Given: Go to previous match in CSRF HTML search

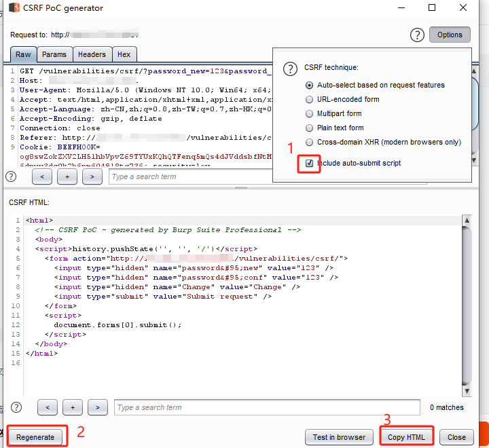Looking at the screenshot, I should coord(48,407).
